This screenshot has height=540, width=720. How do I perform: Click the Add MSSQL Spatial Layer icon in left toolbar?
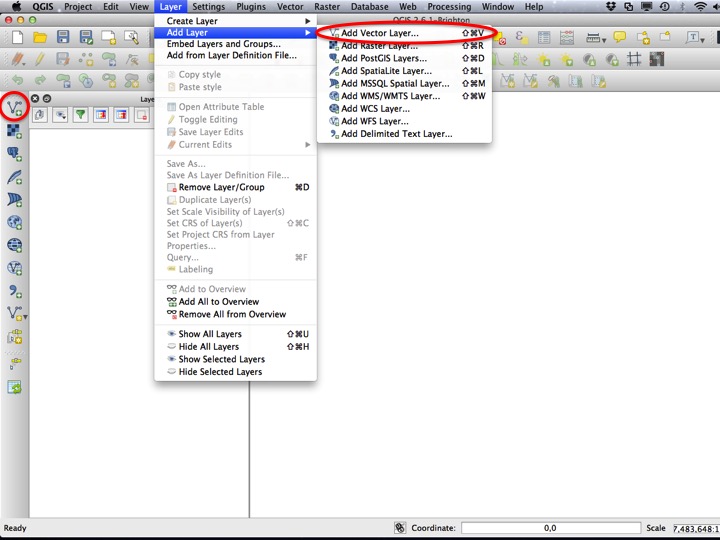pos(14,200)
